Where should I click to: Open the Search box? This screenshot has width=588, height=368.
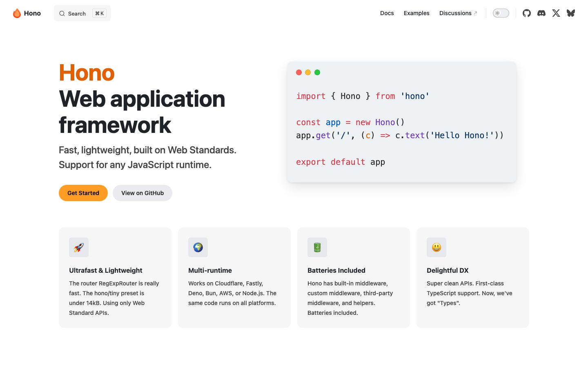82,13
